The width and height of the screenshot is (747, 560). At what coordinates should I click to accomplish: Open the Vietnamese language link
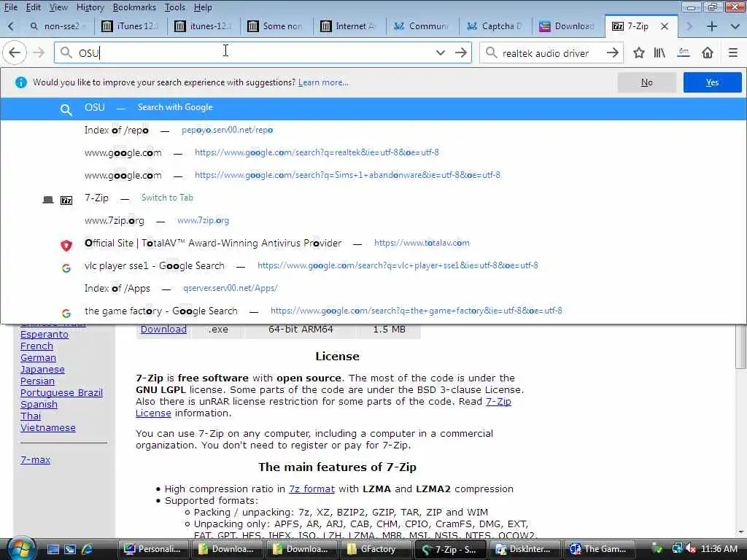click(48, 427)
